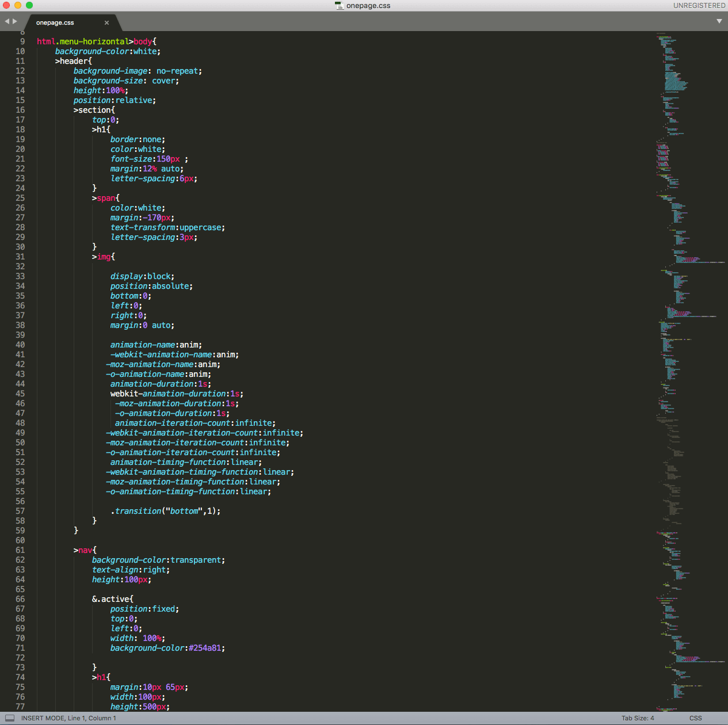Click the #254a81 color value
Image resolution: width=728 pixels, height=725 pixels.
204,648
